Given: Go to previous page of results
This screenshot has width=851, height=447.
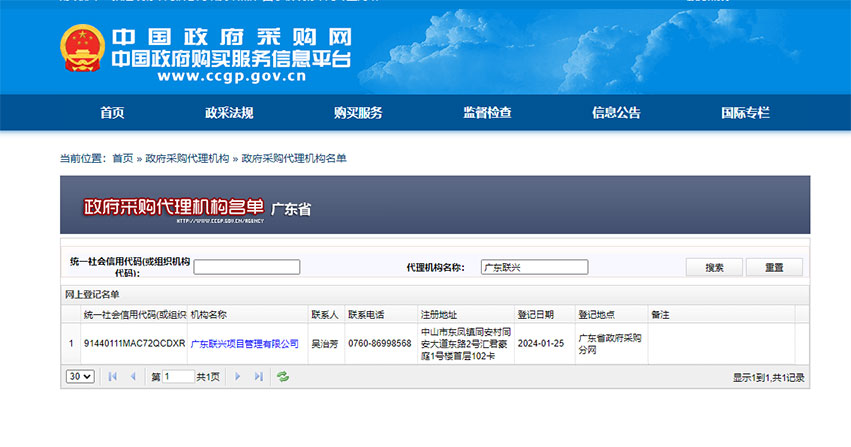Looking at the screenshot, I should [x=133, y=377].
